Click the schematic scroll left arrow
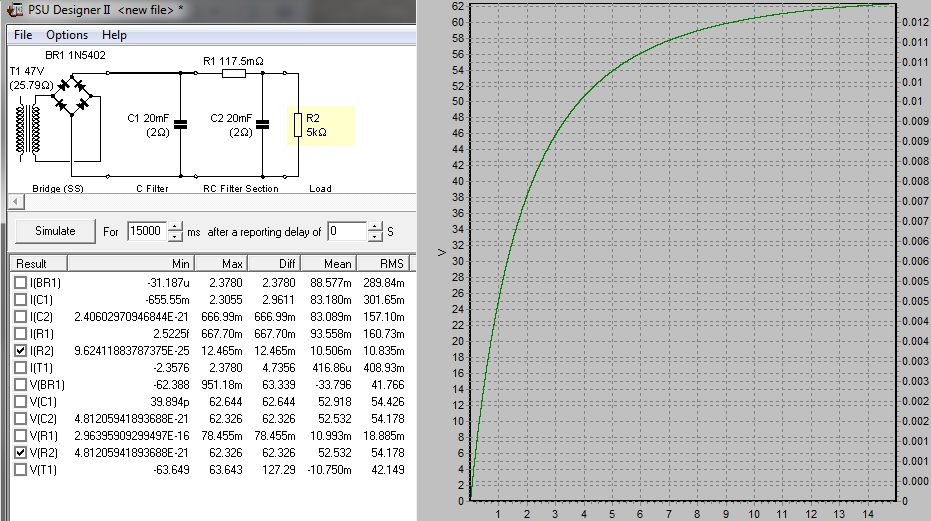 [x=16, y=202]
